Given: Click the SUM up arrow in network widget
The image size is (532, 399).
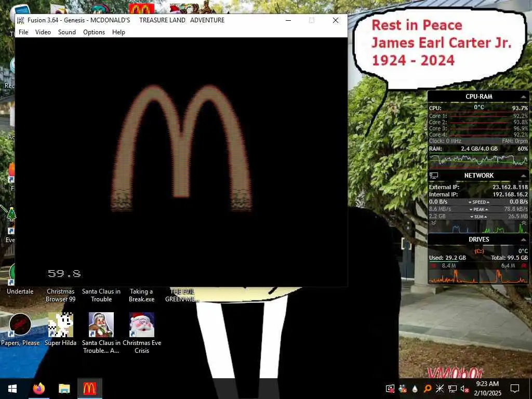Looking at the screenshot, I should click(x=486, y=217).
